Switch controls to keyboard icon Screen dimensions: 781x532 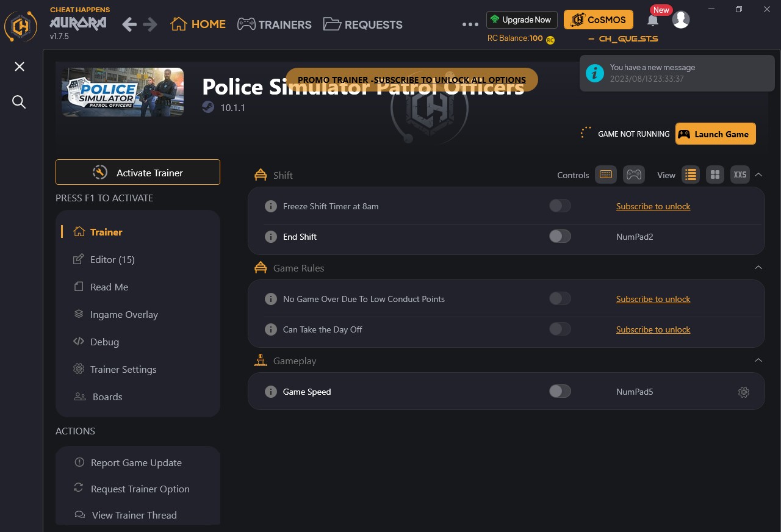(x=606, y=174)
